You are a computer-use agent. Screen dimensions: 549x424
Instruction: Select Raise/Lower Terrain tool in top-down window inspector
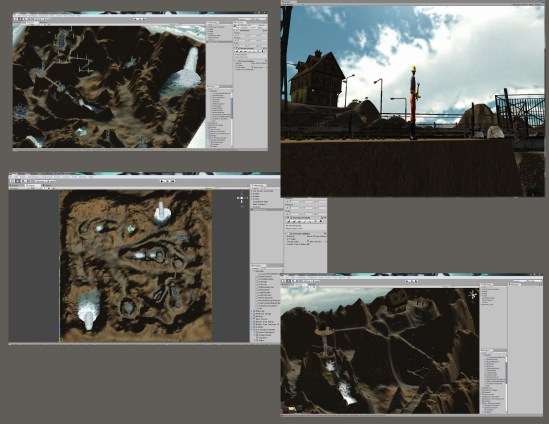[x=289, y=221]
